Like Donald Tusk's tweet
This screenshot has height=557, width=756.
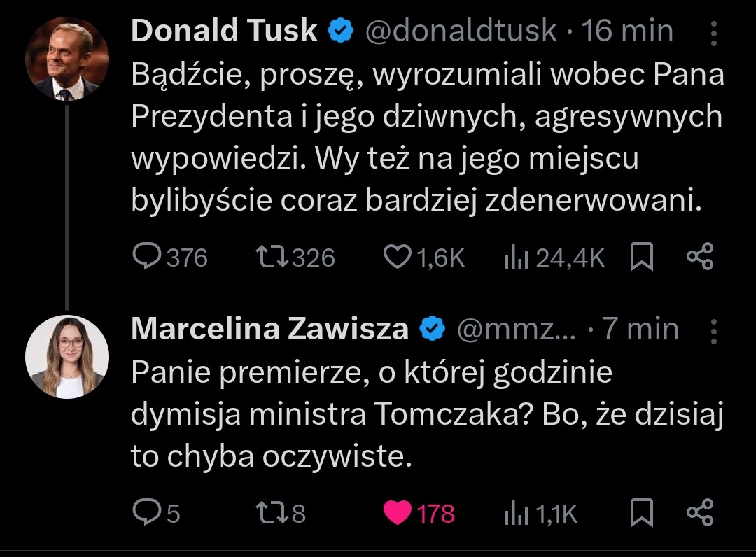[398, 258]
